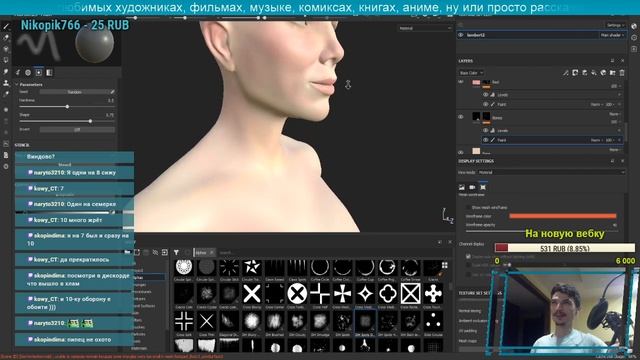
Task: Toggle visibility of the Bones layer
Action: coord(461,117)
